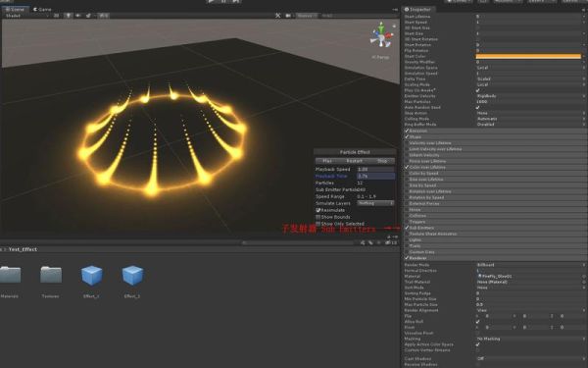Viewport: 588px width, 368px height.
Task: Toggle the Emission module checkbox
Action: tap(407, 131)
